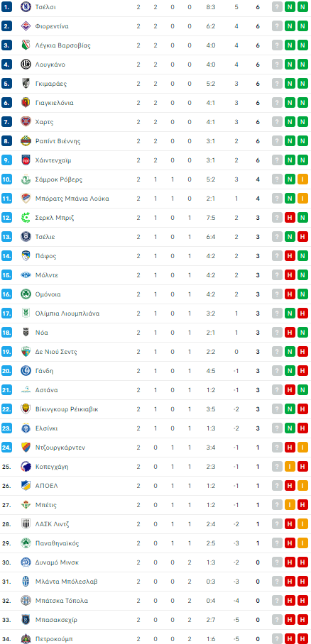Click the orange I badge for Κοπεγχάγη

(x=290, y=467)
